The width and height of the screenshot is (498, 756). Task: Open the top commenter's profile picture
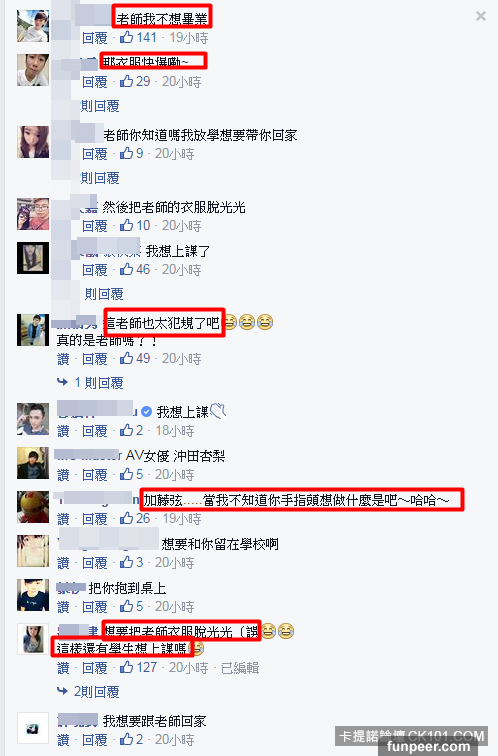[33, 26]
